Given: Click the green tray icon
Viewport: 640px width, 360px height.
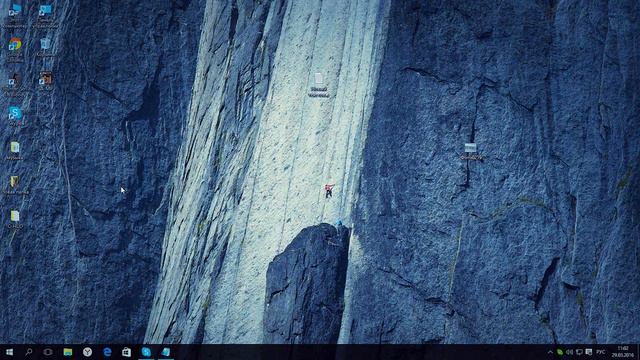Looking at the screenshot, I should click(x=560, y=352).
